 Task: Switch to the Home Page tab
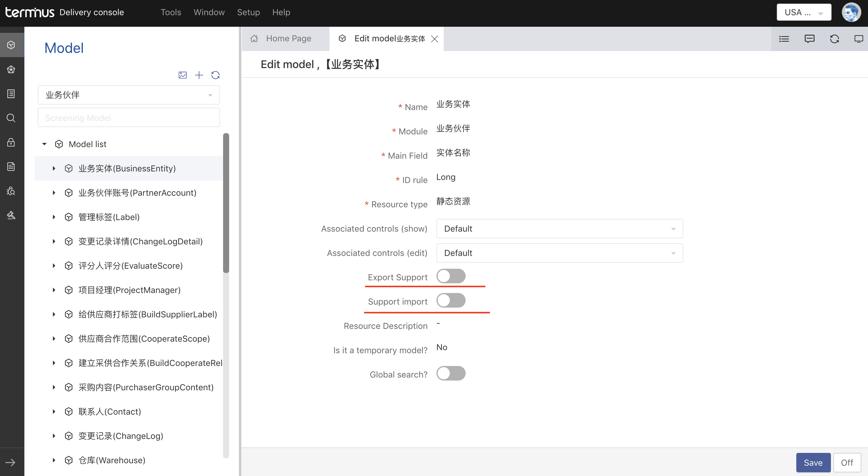point(285,39)
